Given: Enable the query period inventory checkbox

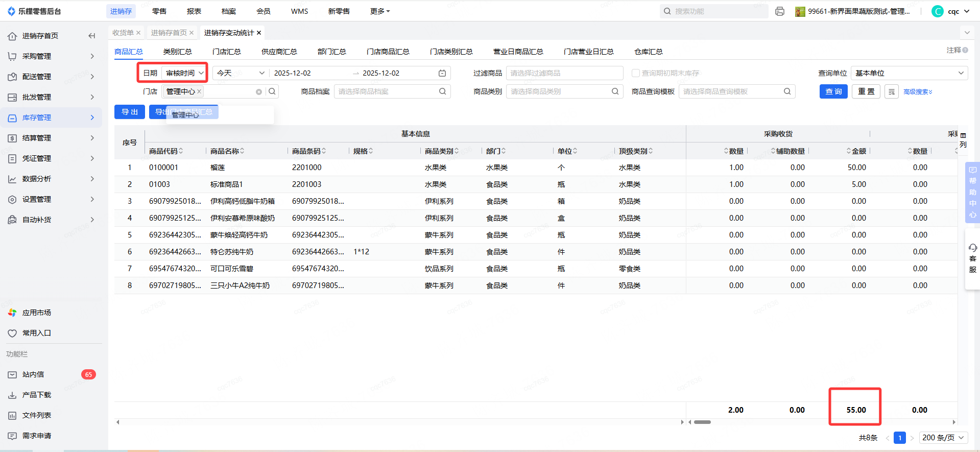Looking at the screenshot, I should [636, 73].
